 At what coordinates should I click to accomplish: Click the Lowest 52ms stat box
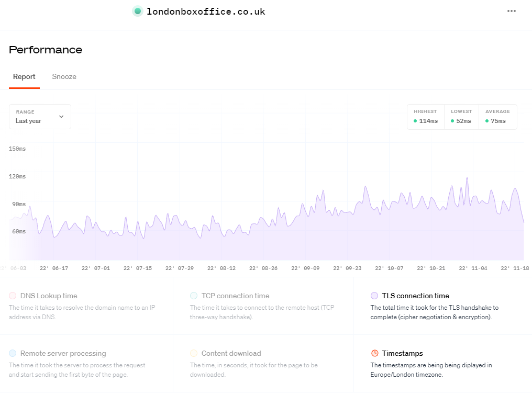coord(461,117)
